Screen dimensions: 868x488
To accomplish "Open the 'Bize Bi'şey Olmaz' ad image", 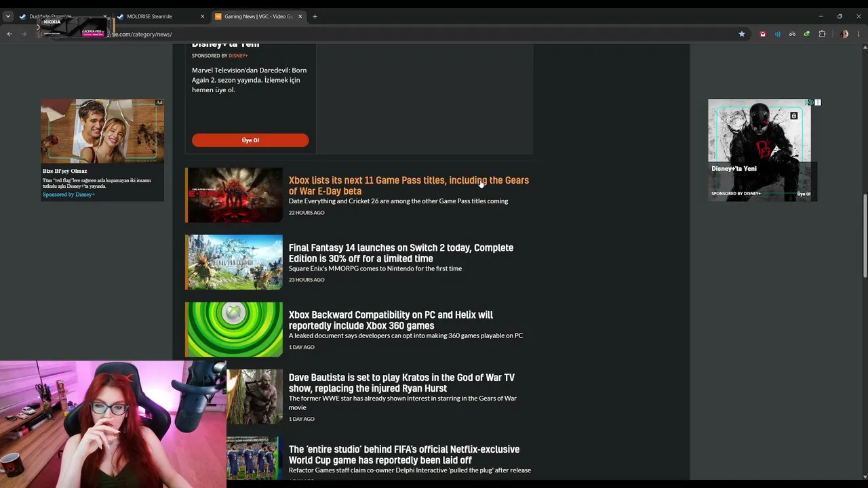I will pos(102,131).
